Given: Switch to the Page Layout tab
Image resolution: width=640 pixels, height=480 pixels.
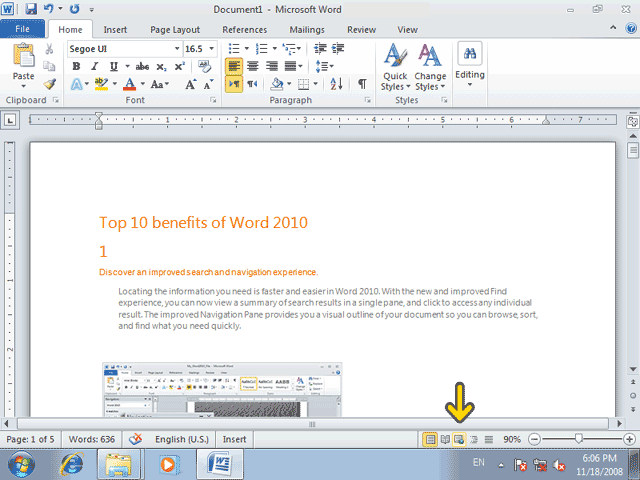Looking at the screenshot, I should 175,30.
